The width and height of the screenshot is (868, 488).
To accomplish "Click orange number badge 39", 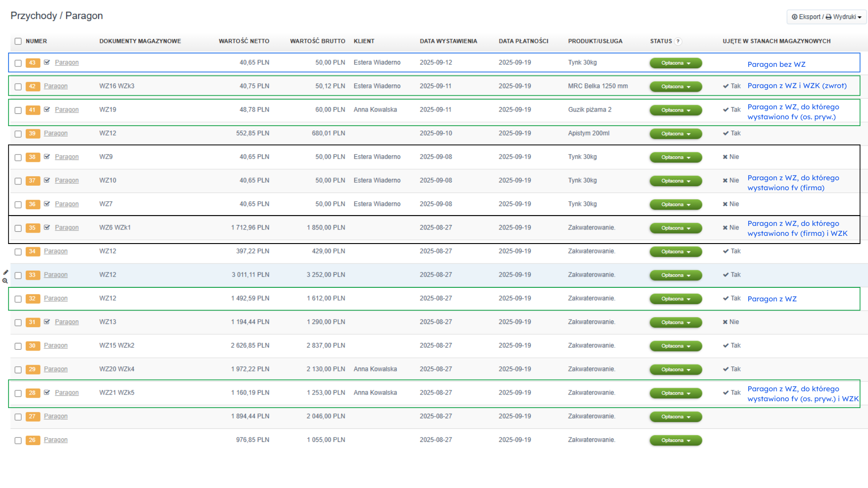I will click(33, 133).
